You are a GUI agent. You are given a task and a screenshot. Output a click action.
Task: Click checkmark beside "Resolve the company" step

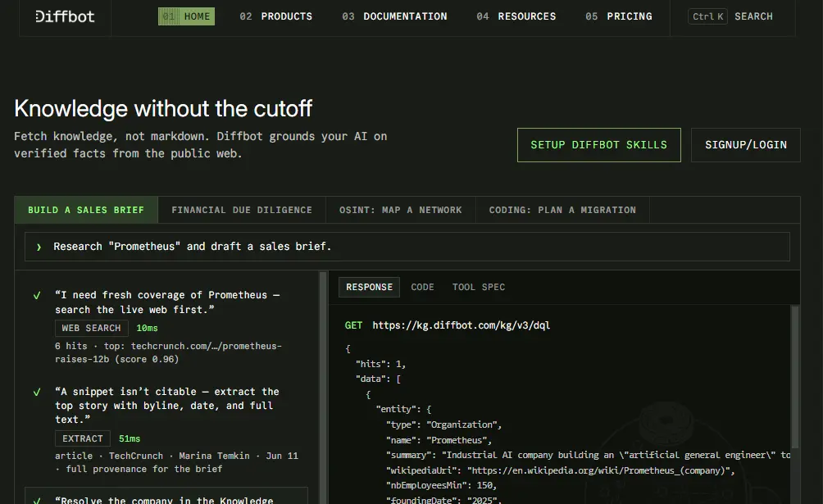(x=37, y=501)
